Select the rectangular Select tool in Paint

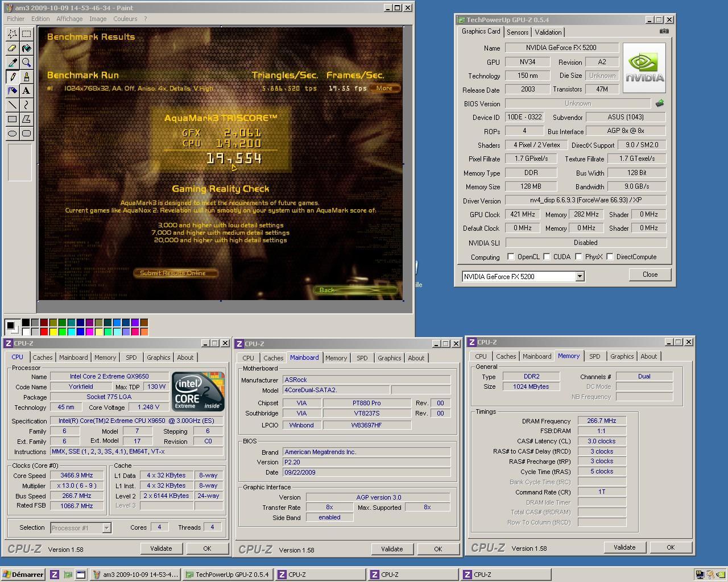pos(26,34)
